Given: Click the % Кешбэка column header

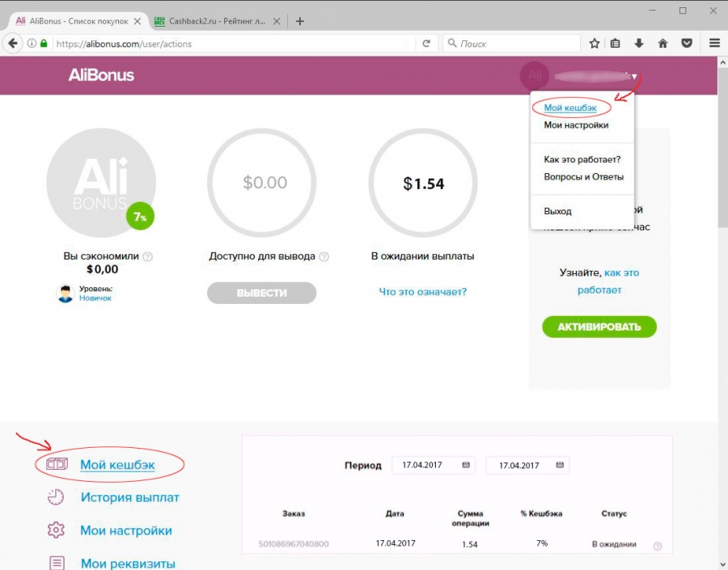Looking at the screenshot, I should (541, 513).
